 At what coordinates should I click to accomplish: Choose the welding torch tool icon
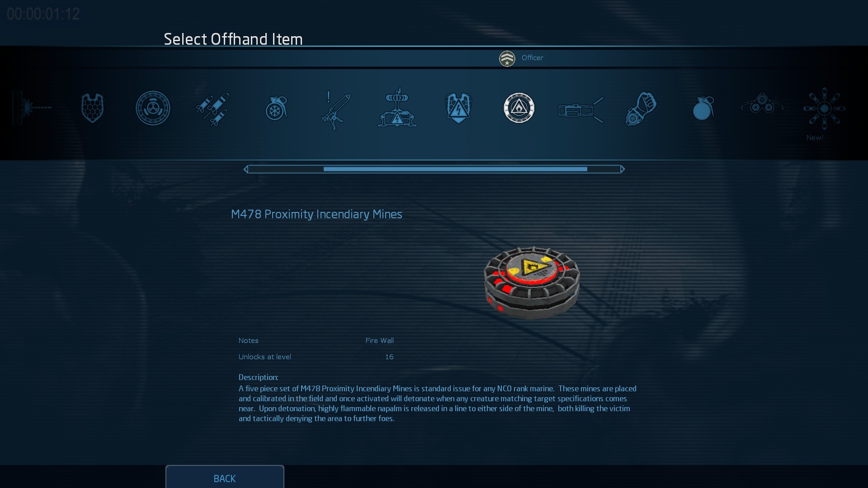coord(335,110)
